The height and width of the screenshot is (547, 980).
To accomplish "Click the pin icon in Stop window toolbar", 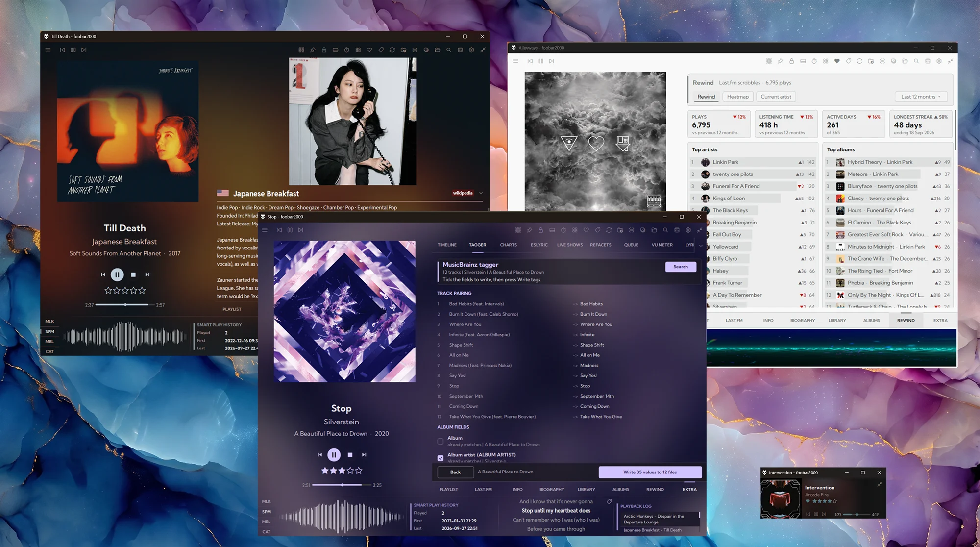I will pos(529,230).
